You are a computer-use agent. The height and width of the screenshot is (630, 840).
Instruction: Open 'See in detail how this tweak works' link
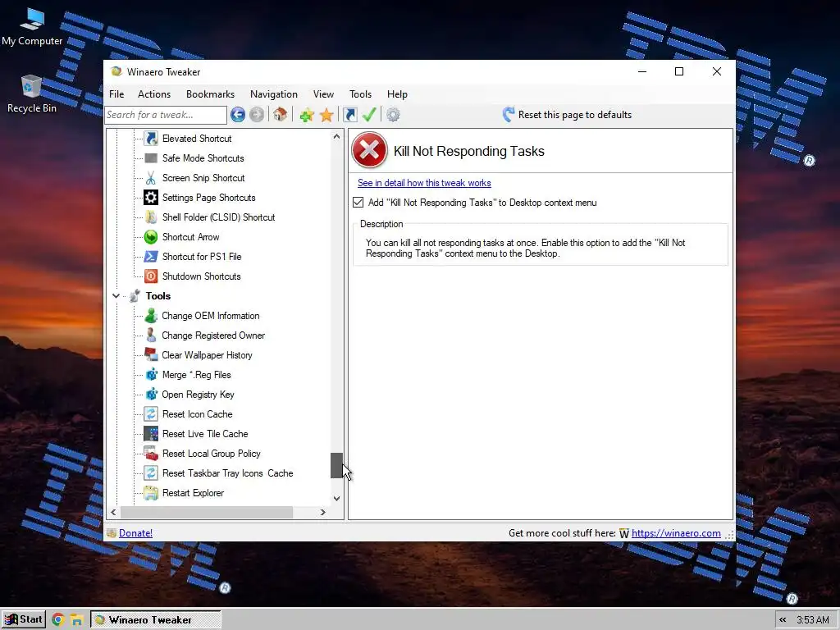click(x=424, y=183)
